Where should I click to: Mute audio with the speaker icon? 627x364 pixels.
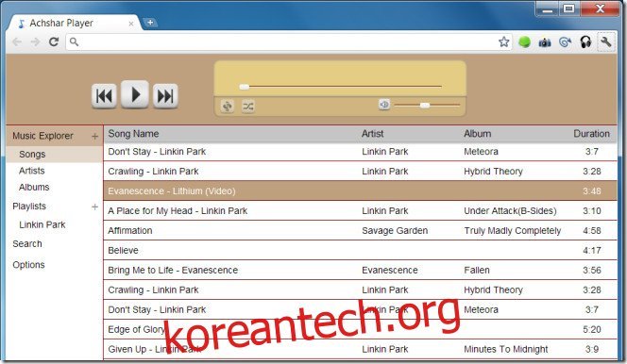tap(384, 105)
